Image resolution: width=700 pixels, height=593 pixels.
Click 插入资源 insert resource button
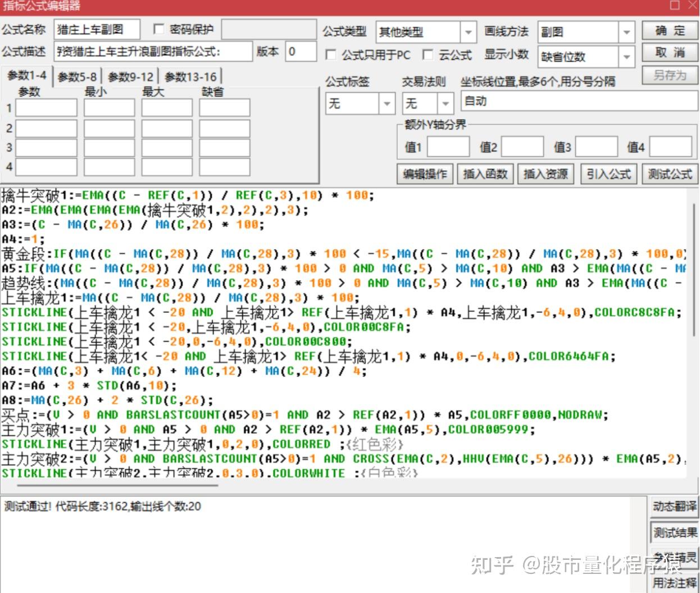(546, 174)
